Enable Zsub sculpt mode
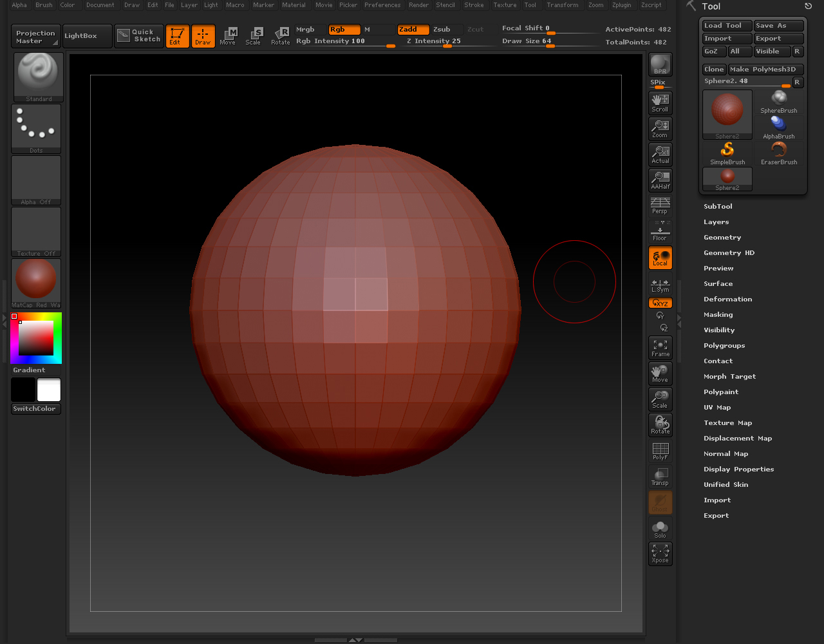The height and width of the screenshot is (644, 824). point(447,30)
